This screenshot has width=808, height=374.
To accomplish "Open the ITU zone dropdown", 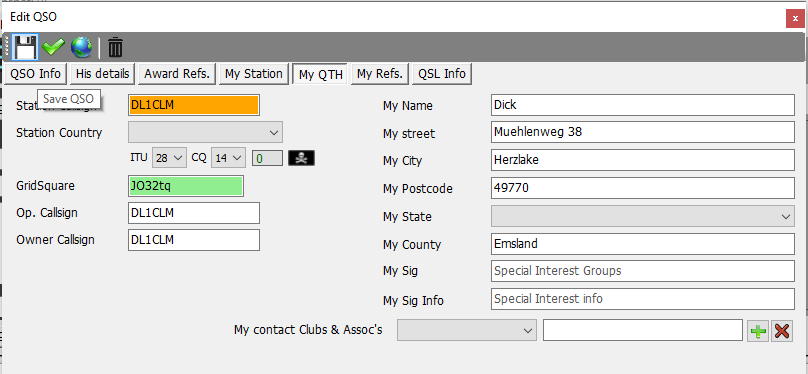I will (x=169, y=158).
